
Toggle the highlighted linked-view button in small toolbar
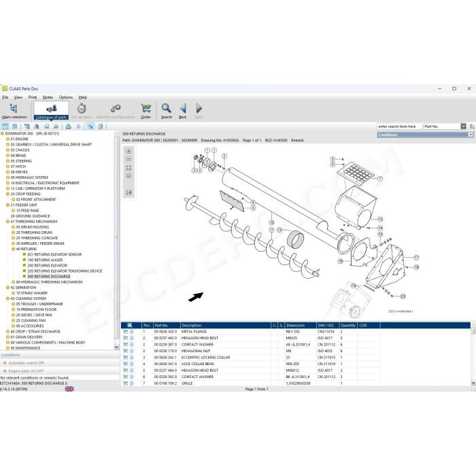(x=90, y=126)
